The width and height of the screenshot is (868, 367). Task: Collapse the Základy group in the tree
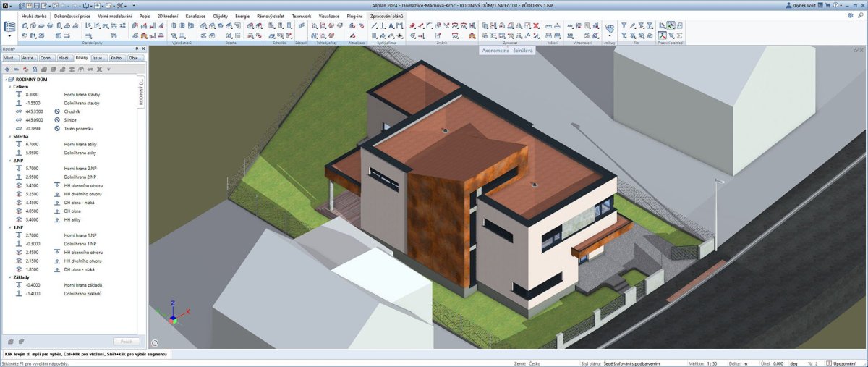(8, 277)
